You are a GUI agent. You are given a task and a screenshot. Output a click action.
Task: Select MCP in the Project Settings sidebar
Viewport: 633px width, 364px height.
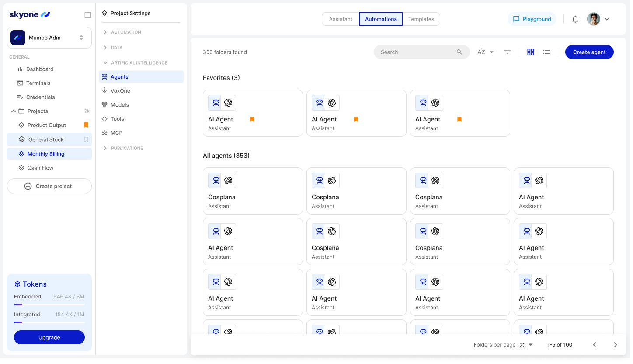pyautogui.click(x=116, y=132)
